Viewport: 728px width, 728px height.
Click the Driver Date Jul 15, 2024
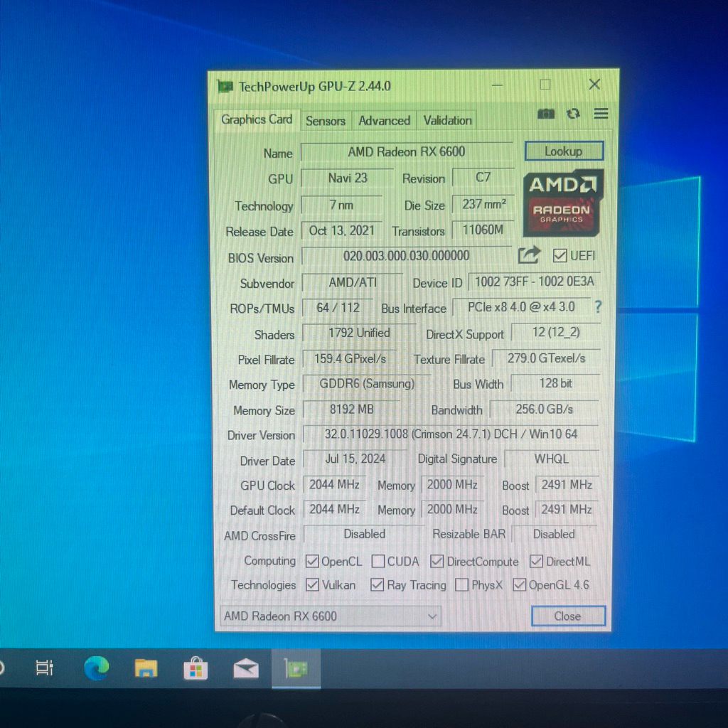click(x=355, y=459)
